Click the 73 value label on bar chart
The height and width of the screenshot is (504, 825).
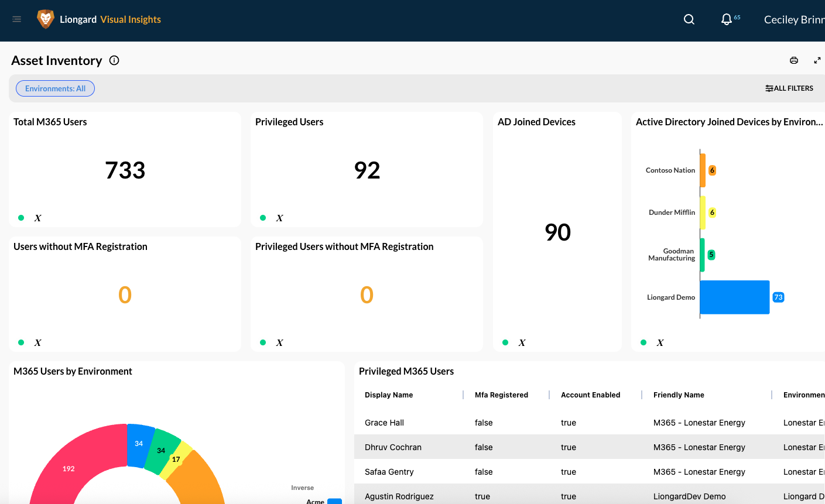coord(778,297)
